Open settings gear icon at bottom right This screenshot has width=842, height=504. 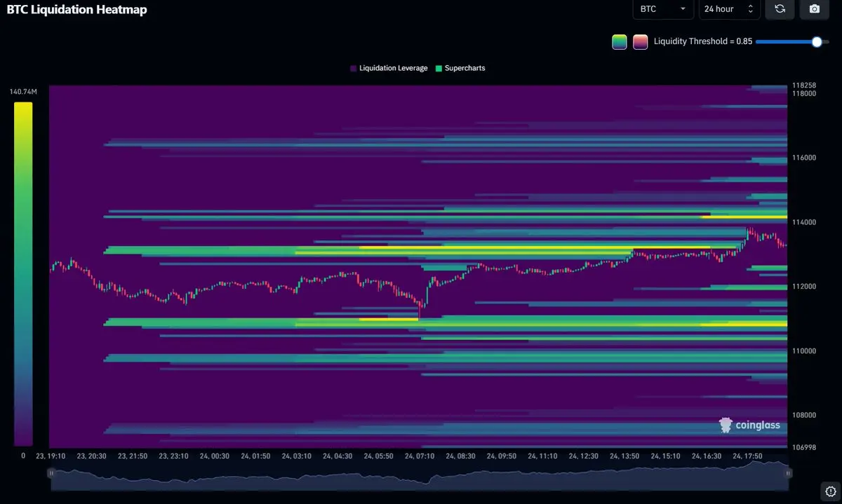point(830,491)
